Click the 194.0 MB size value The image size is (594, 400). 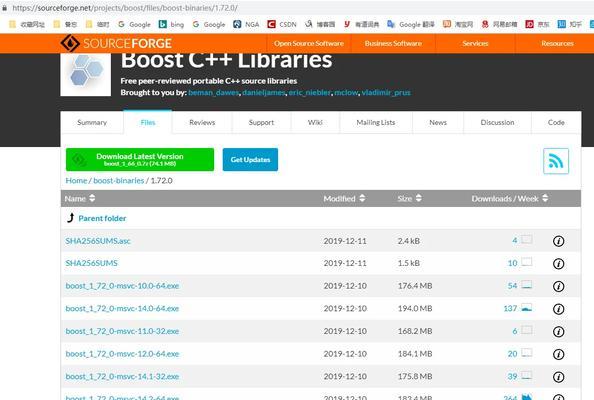[x=415, y=309]
